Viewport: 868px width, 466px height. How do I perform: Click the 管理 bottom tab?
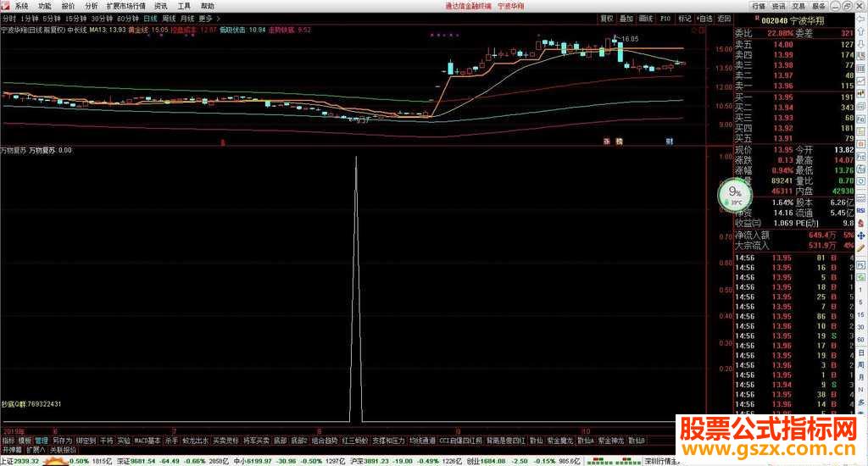(x=42, y=441)
